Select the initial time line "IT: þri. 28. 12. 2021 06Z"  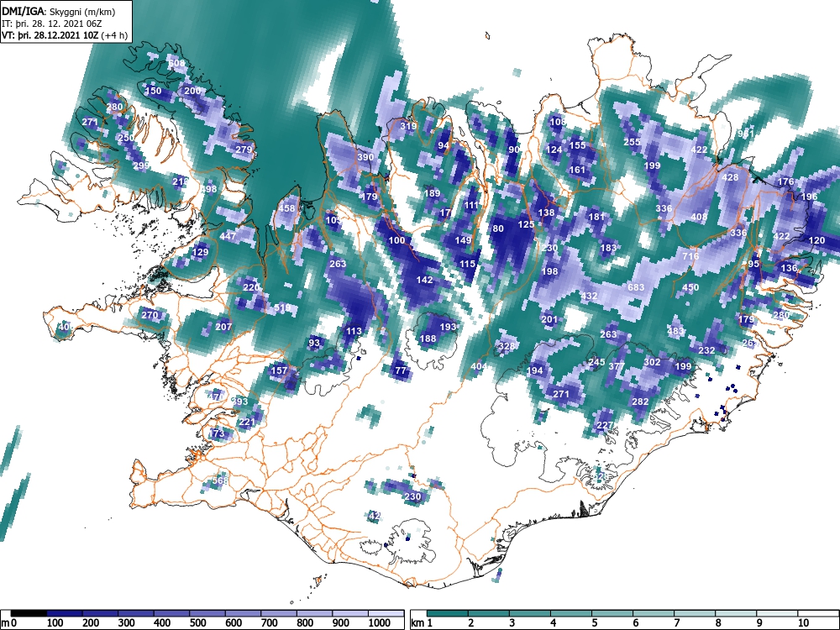click(52, 24)
